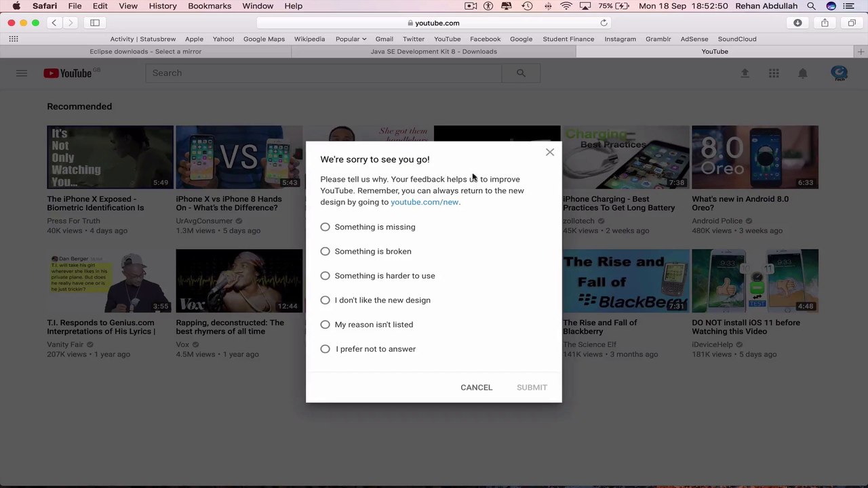Open AirPlay display menu bar icon
This screenshot has height=488, width=868.
coord(585,6)
